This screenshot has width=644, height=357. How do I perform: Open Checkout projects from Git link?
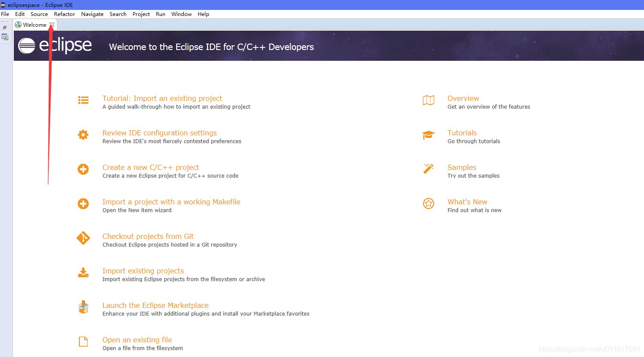click(148, 236)
